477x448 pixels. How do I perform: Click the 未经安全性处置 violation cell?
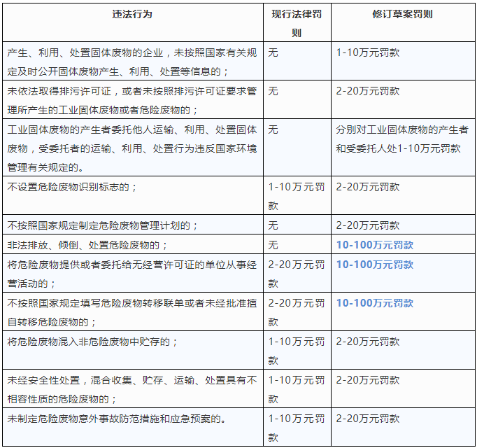(132, 389)
